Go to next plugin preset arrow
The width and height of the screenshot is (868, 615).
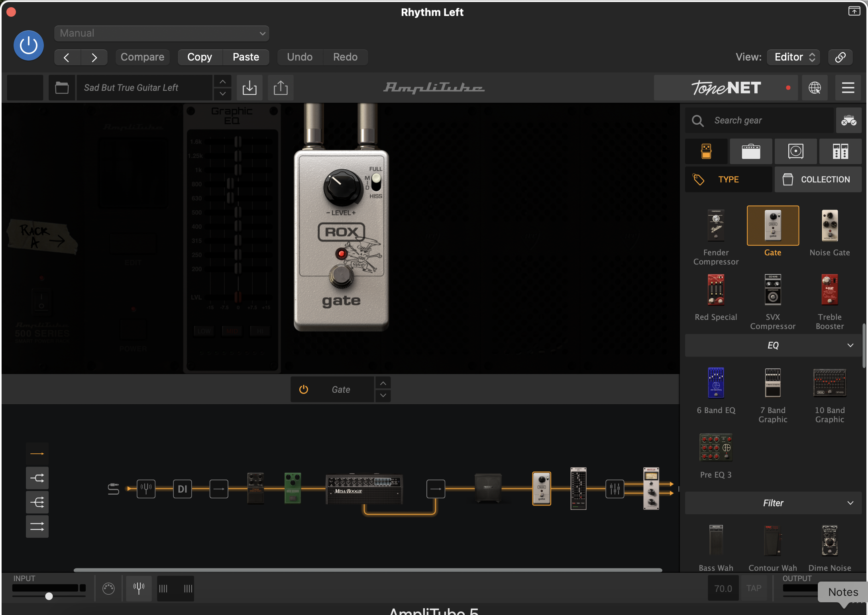94,57
